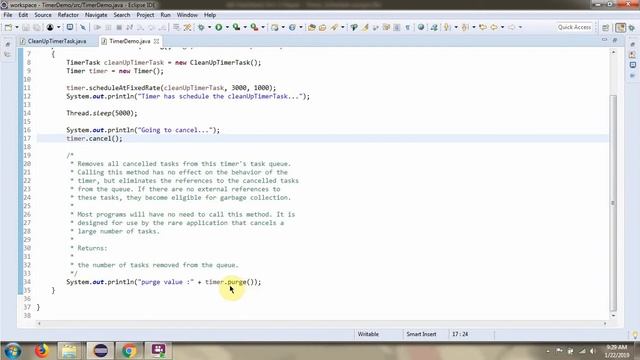Toggle Skip All Breakpoints
Viewport: 640px width, 360px height.
tap(83, 27)
